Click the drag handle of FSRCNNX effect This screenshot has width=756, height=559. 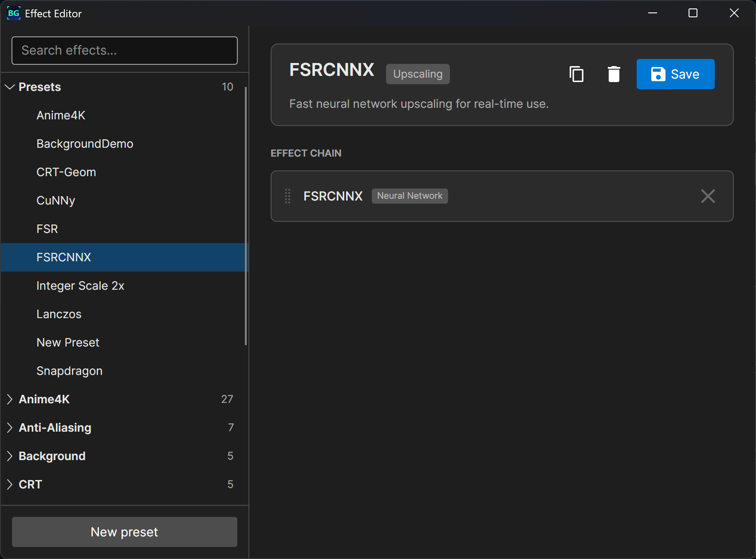pyautogui.click(x=287, y=196)
